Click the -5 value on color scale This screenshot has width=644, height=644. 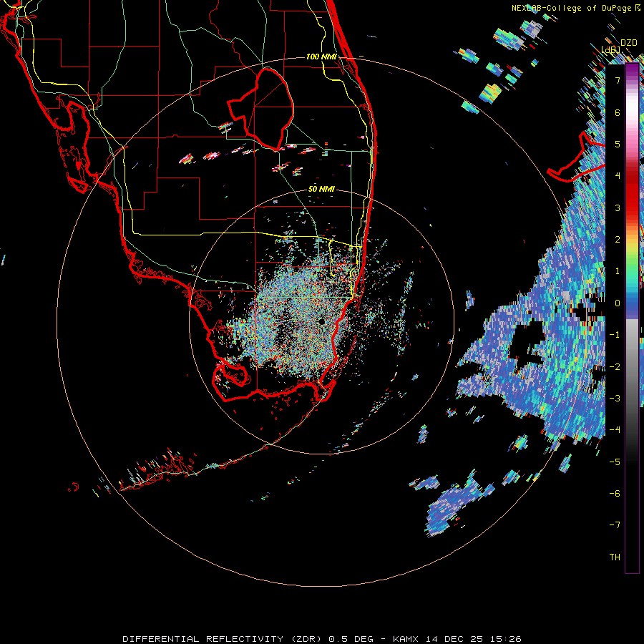(x=615, y=462)
